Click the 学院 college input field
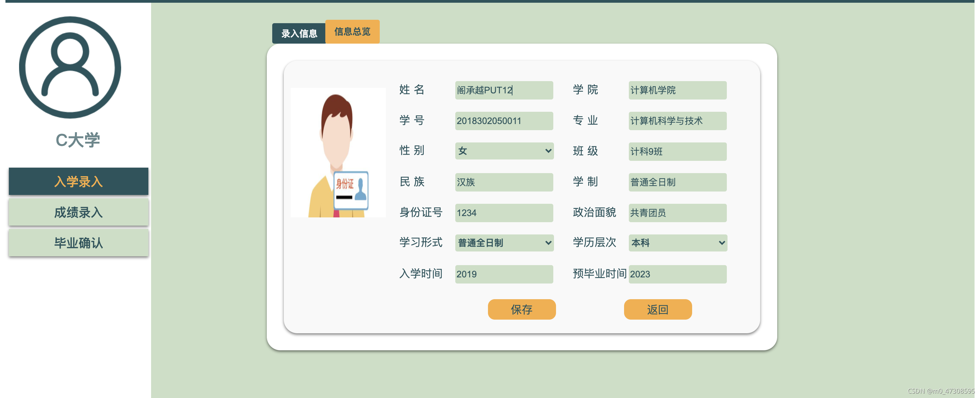This screenshot has width=980, height=398. 677,90
